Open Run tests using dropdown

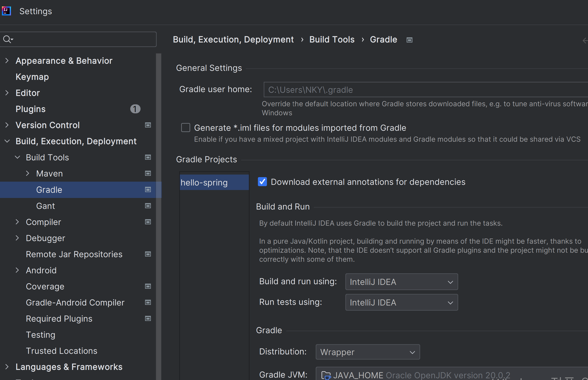[x=401, y=302]
